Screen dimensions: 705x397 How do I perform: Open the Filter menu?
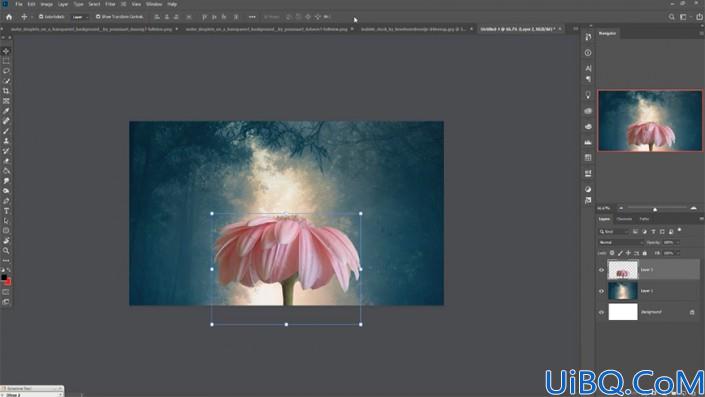click(110, 4)
